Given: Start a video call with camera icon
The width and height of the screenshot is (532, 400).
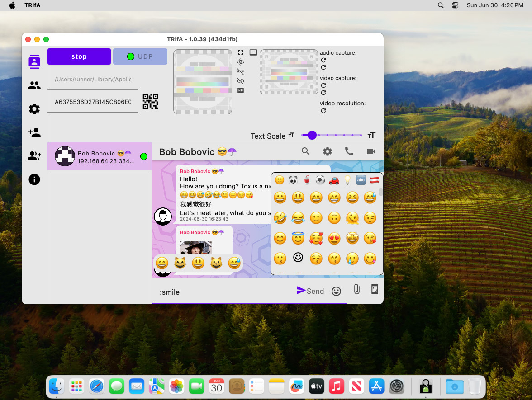Looking at the screenshot, I should pyautogui.click(x=371, y=151).
